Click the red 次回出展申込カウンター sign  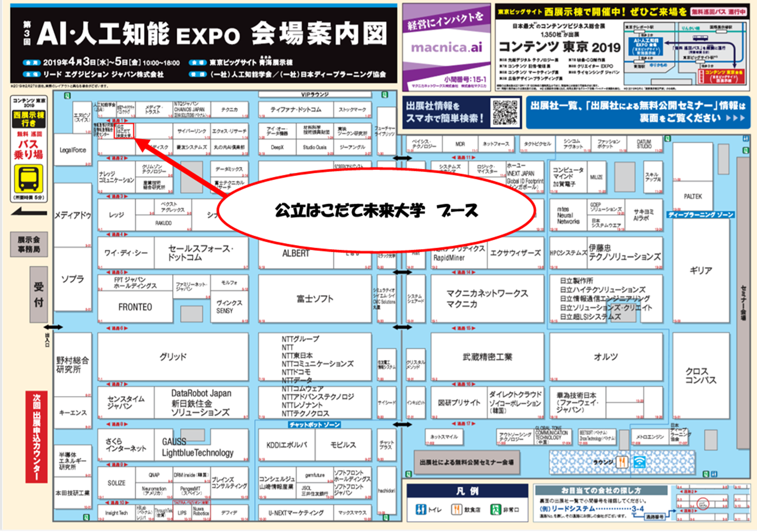pyautogui.click(x=36, y=436)
